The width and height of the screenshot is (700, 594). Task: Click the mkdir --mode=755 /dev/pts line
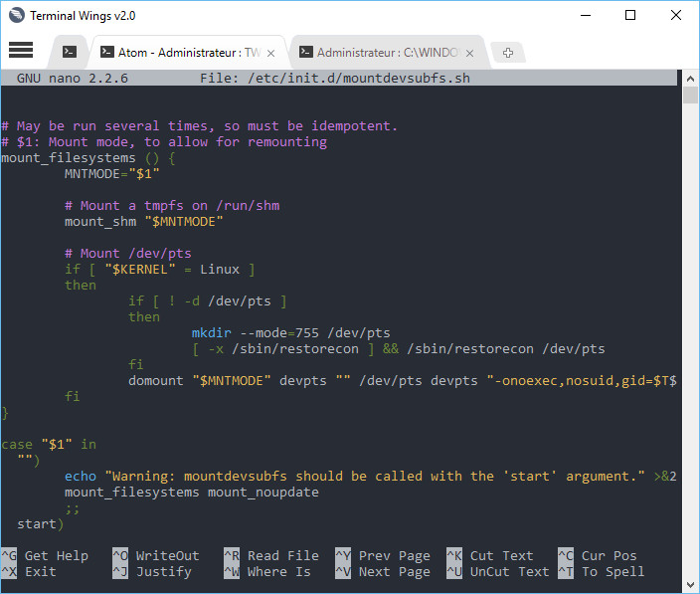pos(291,333)
